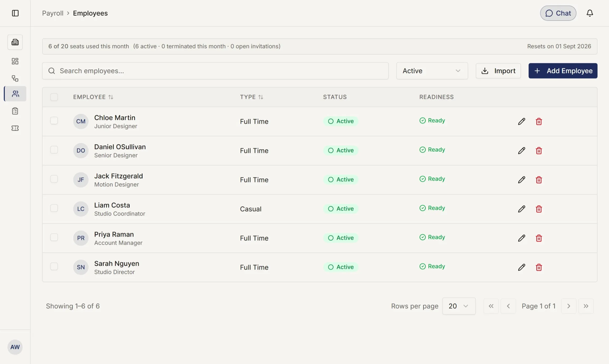This screenshot has height=364, width=609.
Task: Sort by the TYPE column arrows
Action: click(261, 97)
